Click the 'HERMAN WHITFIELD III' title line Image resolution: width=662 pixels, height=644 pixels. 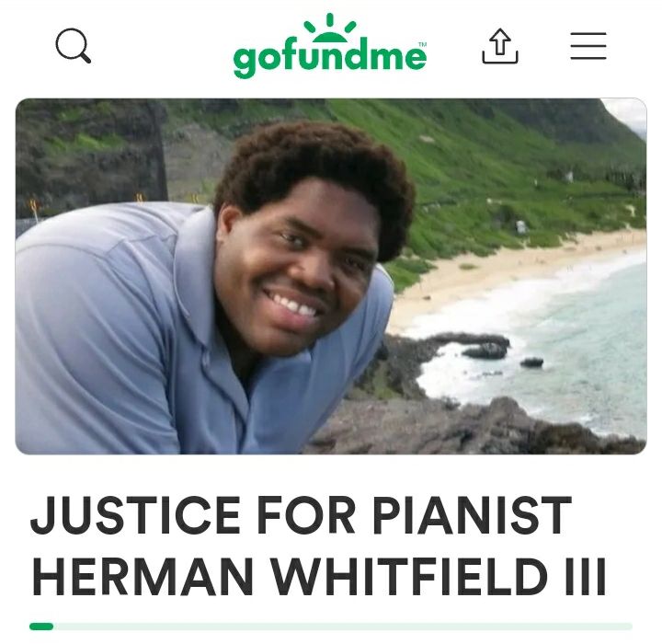pos(319,577)
